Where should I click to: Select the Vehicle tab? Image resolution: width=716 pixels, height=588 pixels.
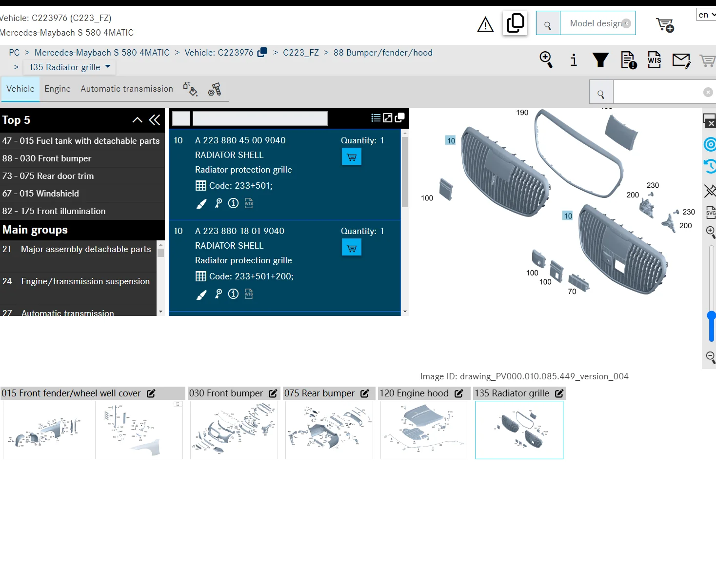click(x=20, y=89)
